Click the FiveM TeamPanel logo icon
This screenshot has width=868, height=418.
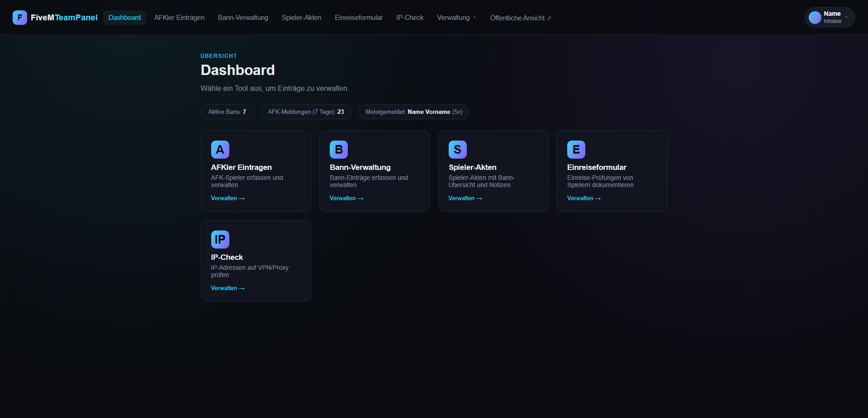[19, 18]
